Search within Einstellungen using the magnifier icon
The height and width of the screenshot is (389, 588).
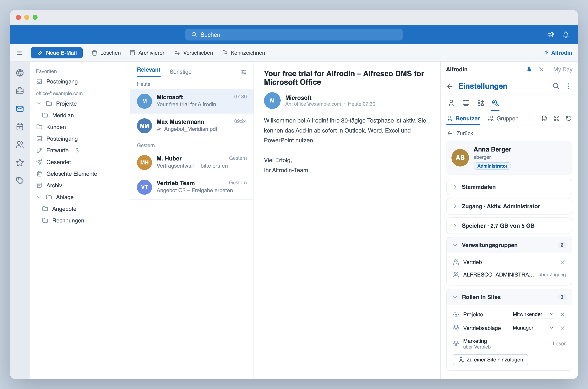pyautogui.click(x=556, y=86)
